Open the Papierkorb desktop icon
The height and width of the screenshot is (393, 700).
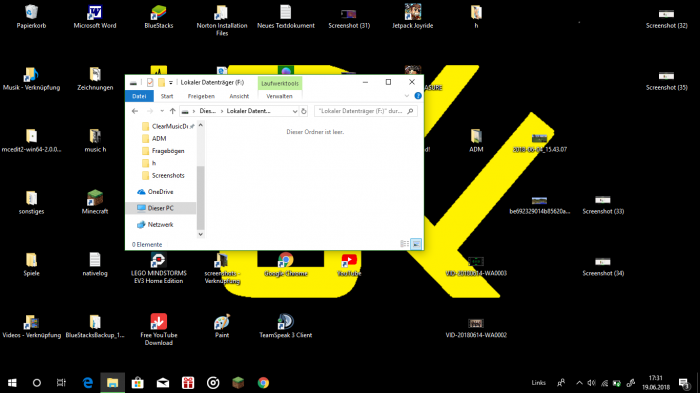pyautogui.click(x=31, y=17)
